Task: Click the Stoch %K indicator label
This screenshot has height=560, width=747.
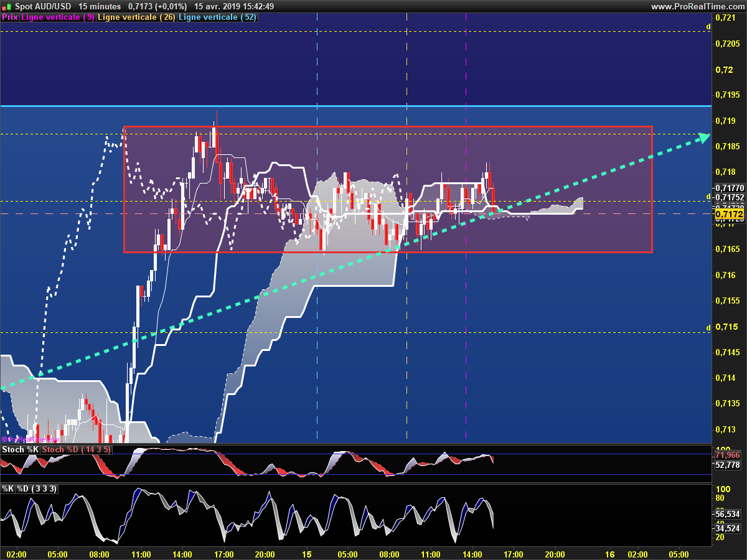Action: point(21,450)
